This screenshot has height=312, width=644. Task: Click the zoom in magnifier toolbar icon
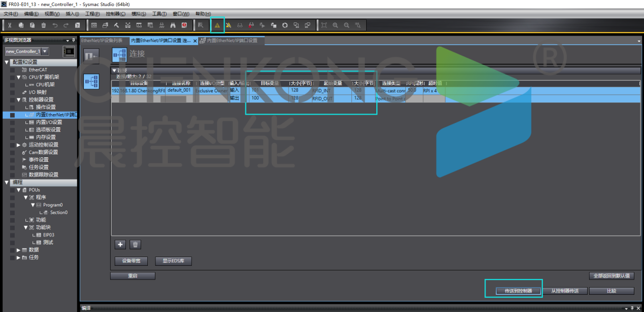pos(335,25)
